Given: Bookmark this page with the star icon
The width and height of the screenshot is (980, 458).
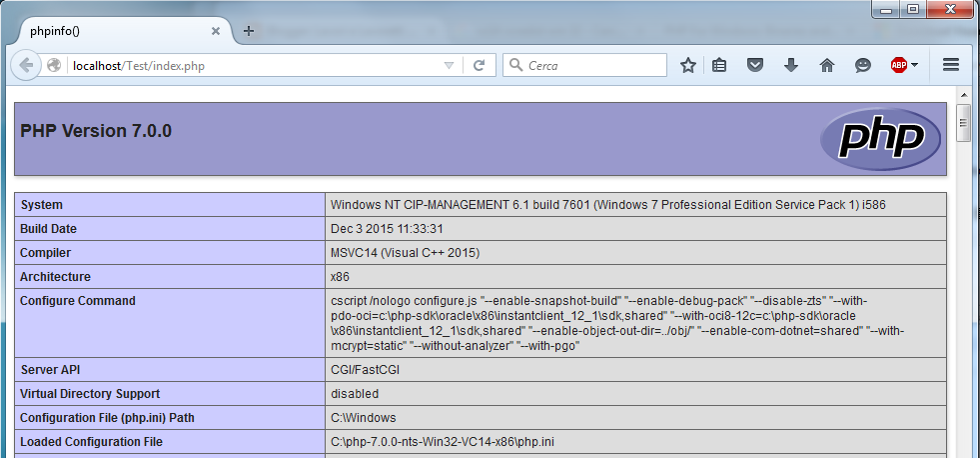Looking at the screenshot, I should 688,65.
